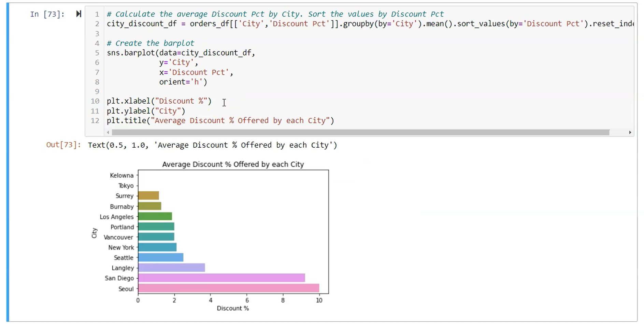Select the Out[73] output prompt
The height and width of the screenshot is (324, 644).
coord(63,145)
